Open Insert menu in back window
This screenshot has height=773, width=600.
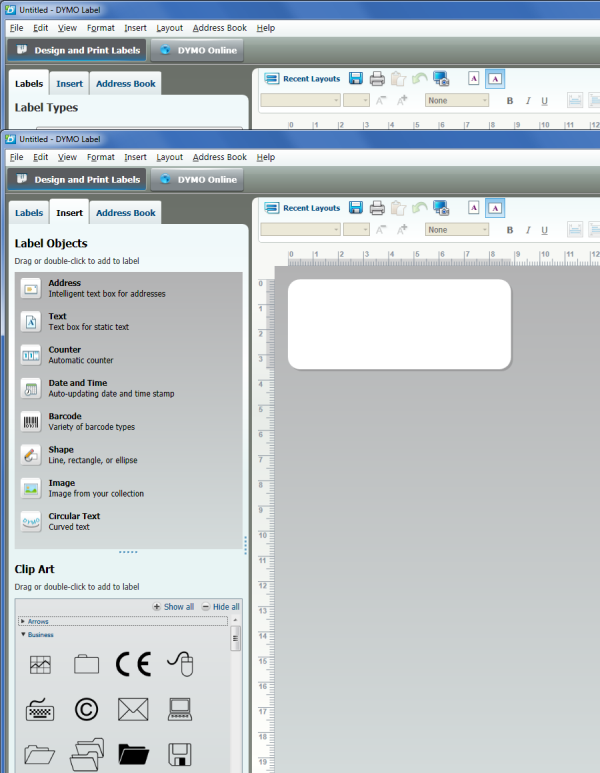135,28
